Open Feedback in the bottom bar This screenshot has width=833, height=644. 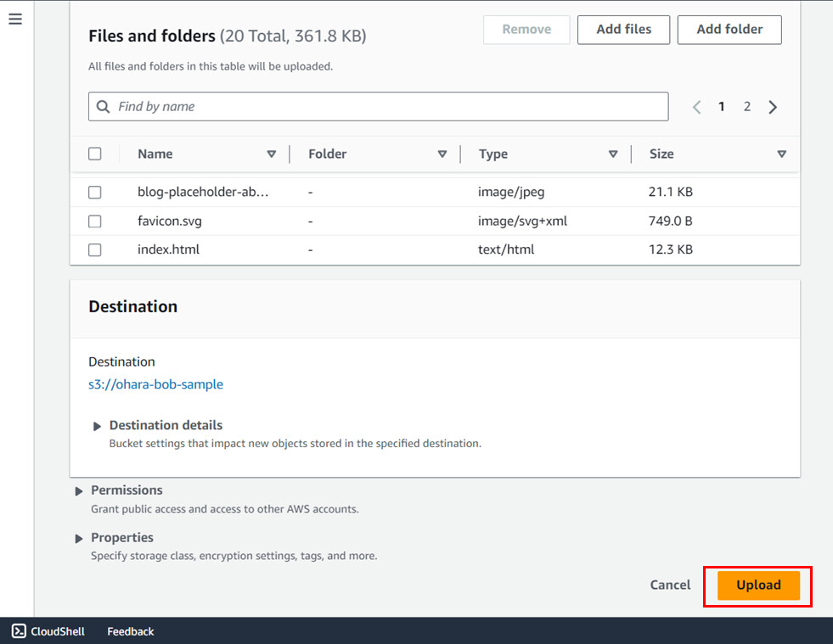[130, 631]
